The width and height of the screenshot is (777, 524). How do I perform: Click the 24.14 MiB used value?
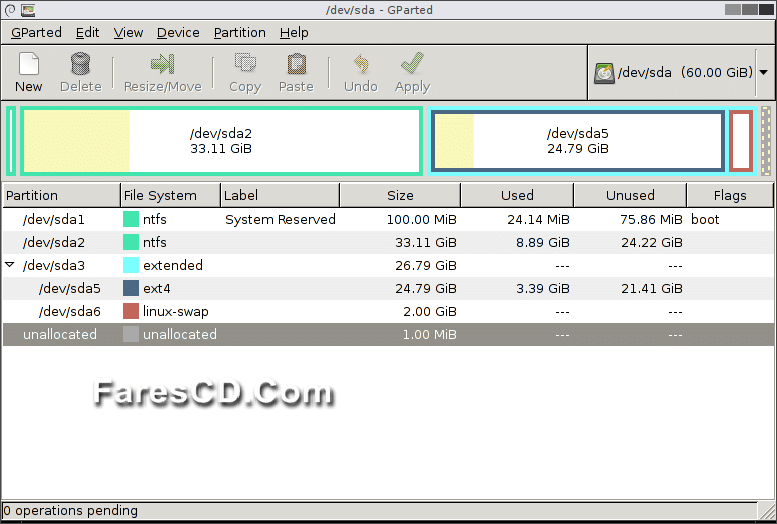tap(538, 219)
